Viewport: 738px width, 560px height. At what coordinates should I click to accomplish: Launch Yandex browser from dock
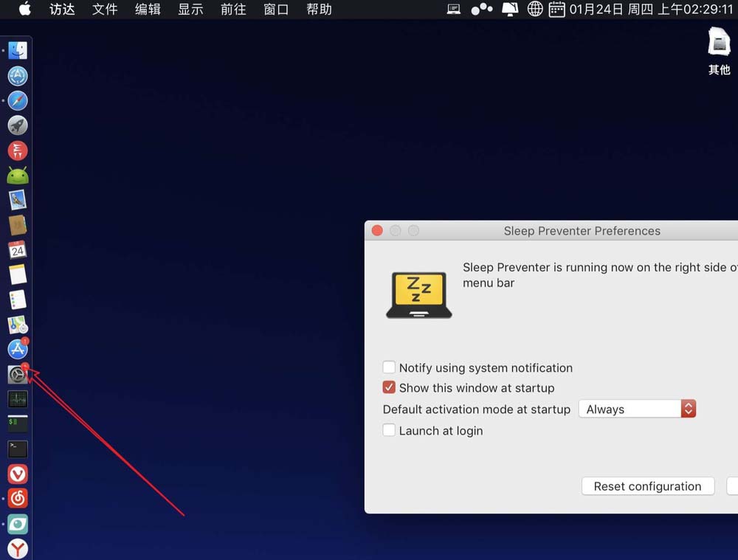[18, 549]
